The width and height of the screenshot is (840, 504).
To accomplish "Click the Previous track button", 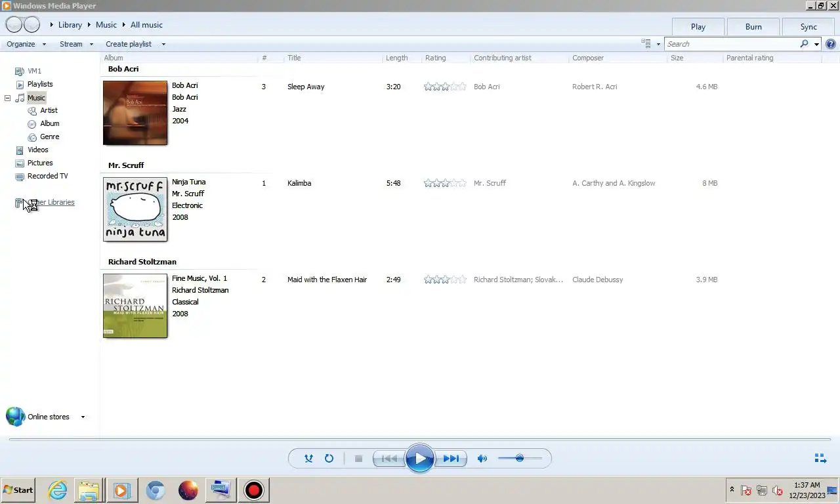I will point(388,459).
